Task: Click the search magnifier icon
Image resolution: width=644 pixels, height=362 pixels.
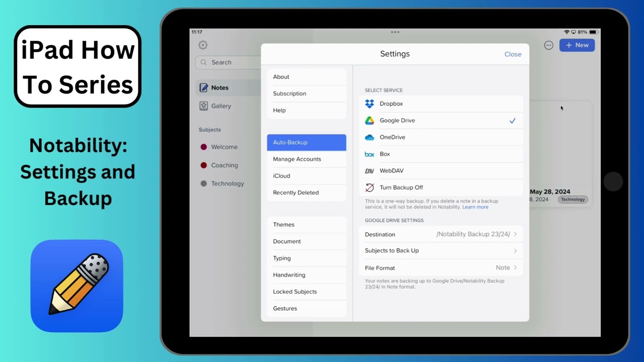Action: [x=203, y=62]
